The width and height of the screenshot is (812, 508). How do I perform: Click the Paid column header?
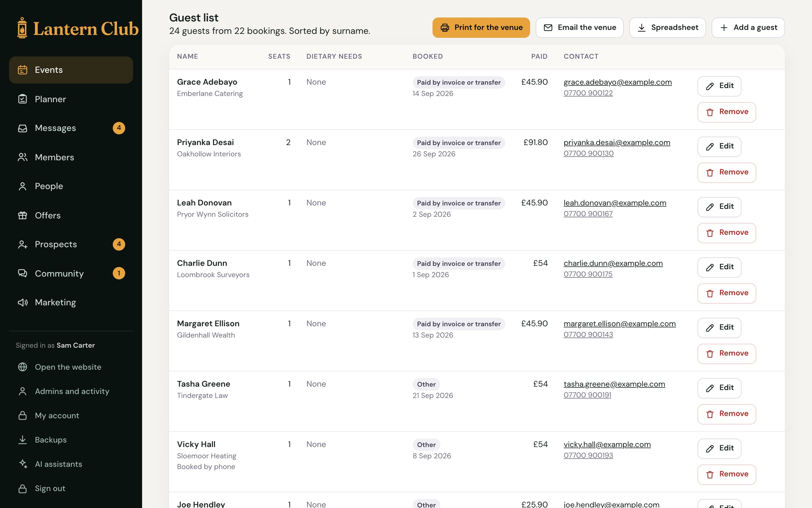coord(539,56)
